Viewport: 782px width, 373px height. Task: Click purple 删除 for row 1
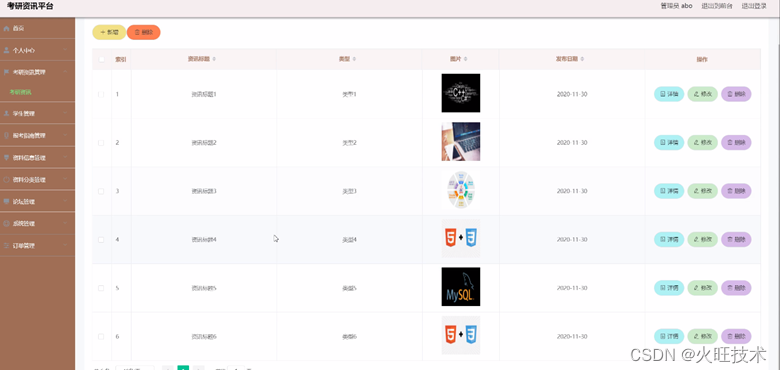[736, 94]
